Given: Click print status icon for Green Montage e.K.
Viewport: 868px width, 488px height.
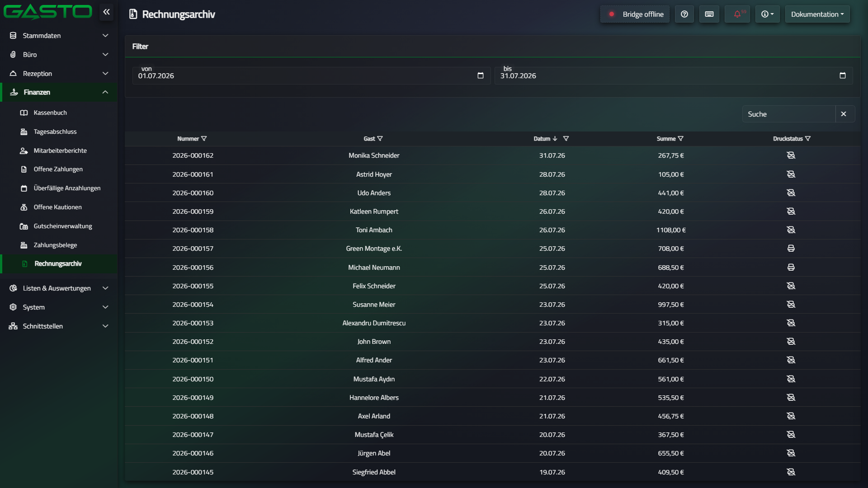Looking at the screenshot, I should pyautogui.click(x=791, y=249).
